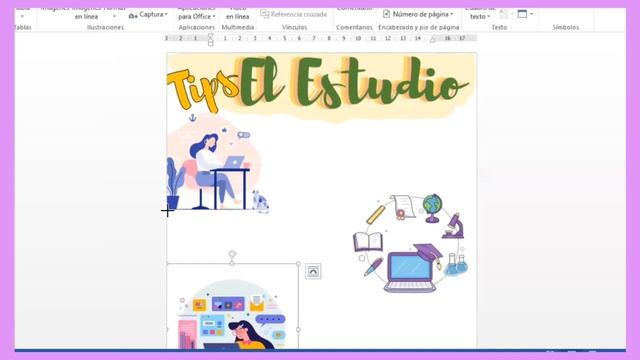Viewport: 640px width, 360px height.
Task: Open dropdown arrow beside the Texto group window icon
Action: click(531, 14)
